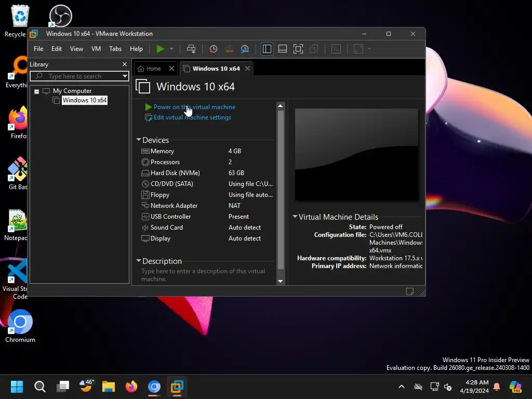Click the summary pane vertical scrollbar
The width and height of the screenshot is (532, 399).
click(x=280, y=190)
